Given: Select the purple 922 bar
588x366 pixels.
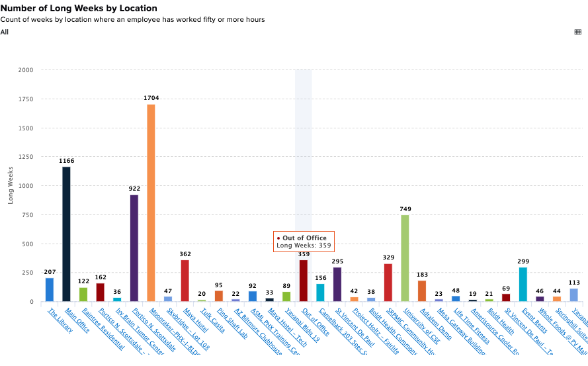Looking at the screenshot, I should tap(134, 248).
